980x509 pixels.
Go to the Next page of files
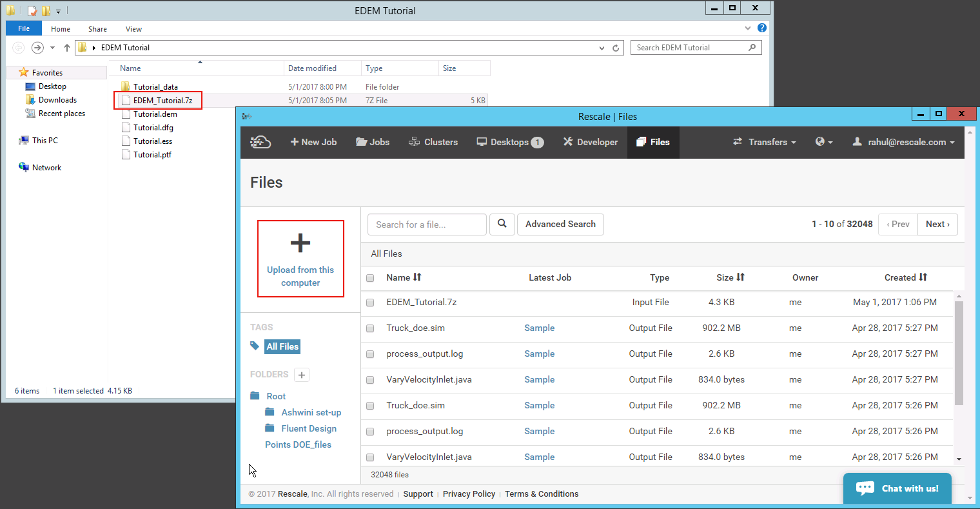[937, 224]
